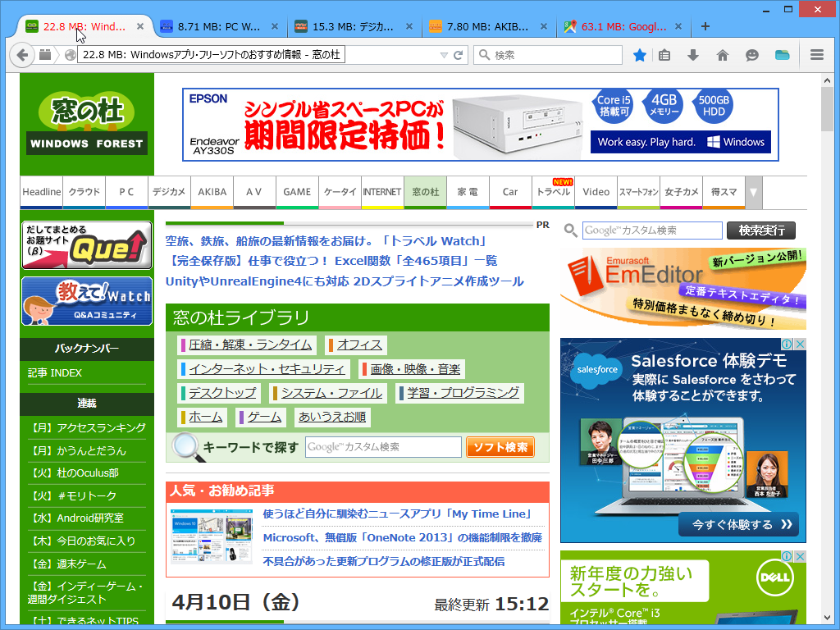Open a new browser tab with the plus button
The width and height of the screenshot is (840, 630).
point(705,26)
